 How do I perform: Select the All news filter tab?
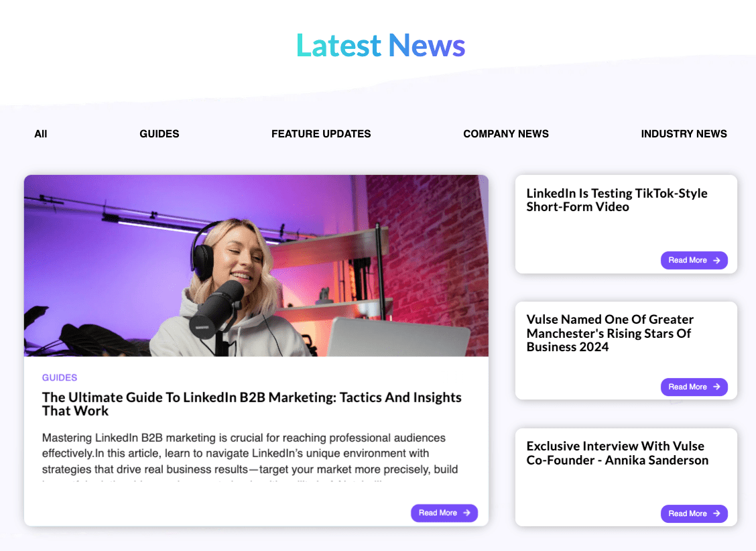pyautogui.click(x=41, y=134)
